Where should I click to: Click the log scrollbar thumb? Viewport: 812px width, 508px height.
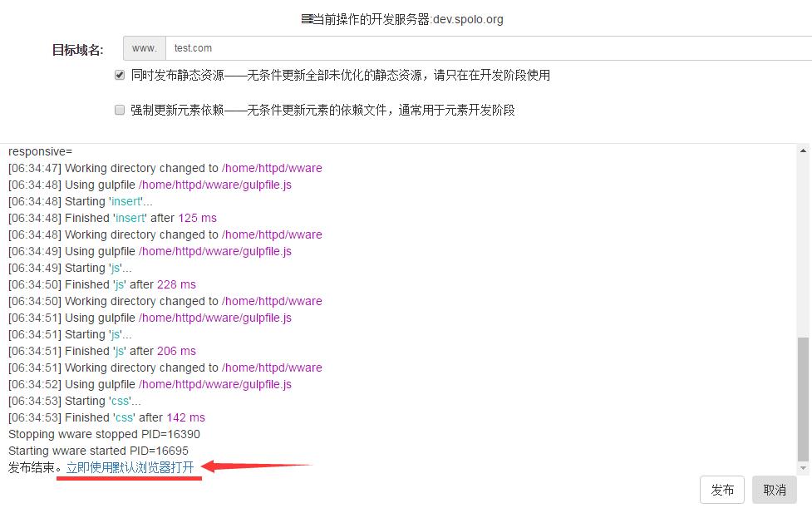(x=803, y=399)
